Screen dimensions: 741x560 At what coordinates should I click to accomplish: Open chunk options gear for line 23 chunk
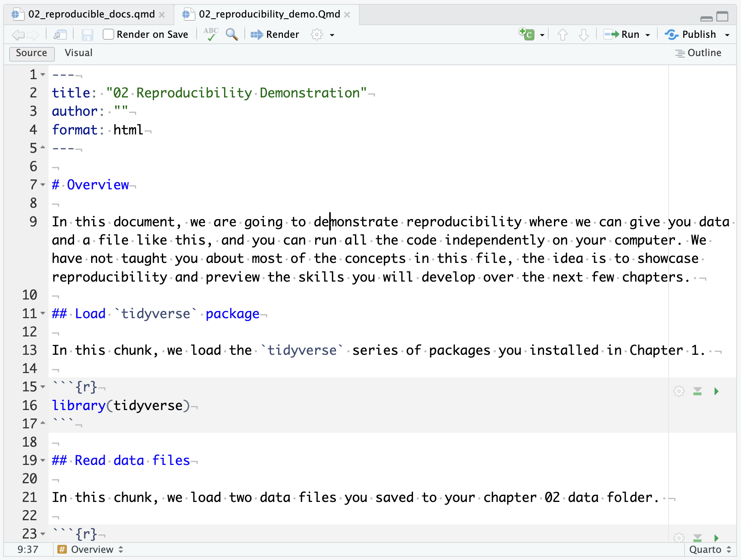pos(679,538)
